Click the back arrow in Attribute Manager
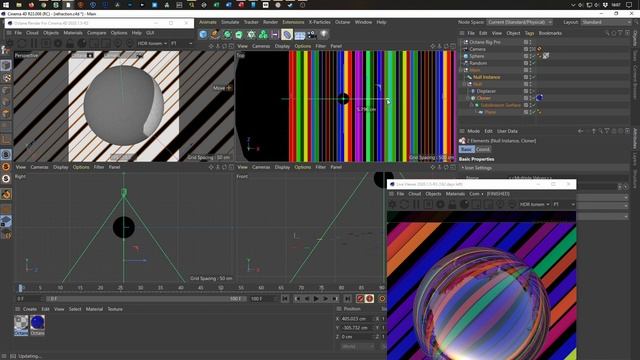 580,131
